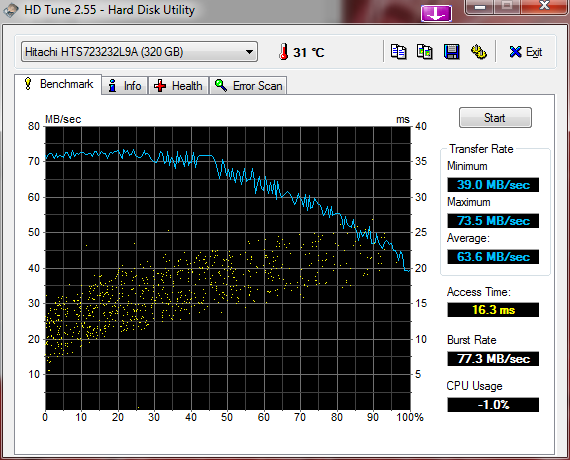Click the MB/sec axis label

(63, 119)
